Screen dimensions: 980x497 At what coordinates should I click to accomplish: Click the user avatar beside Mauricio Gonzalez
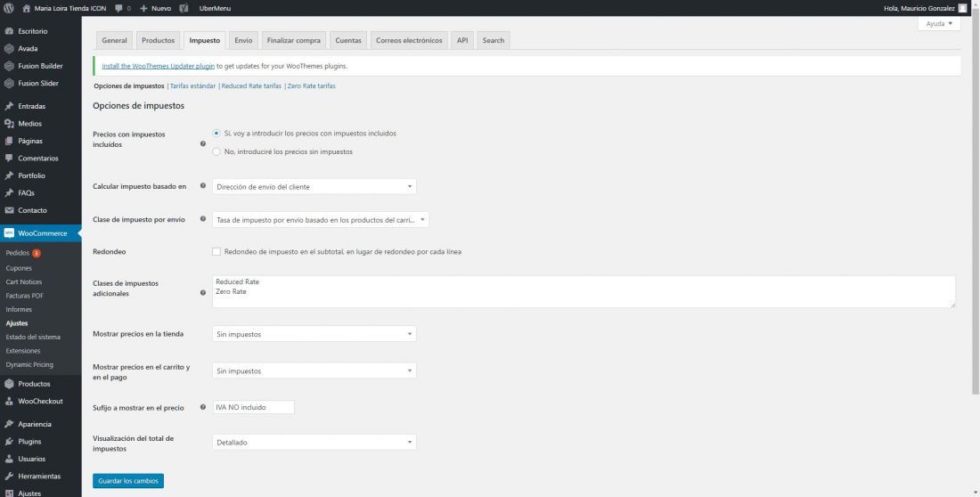point(962,8)
